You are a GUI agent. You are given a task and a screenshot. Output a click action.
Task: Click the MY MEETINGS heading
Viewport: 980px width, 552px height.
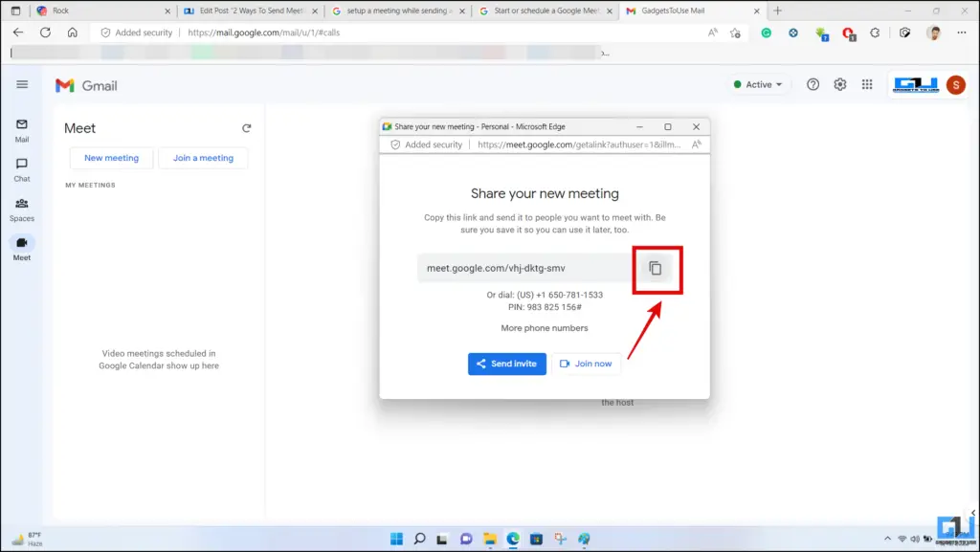tap(91, 185)
